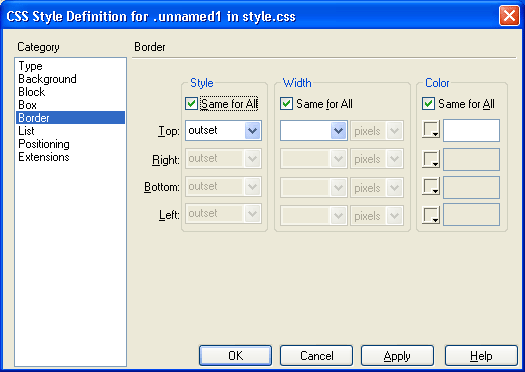Select the List category
Viewport: 525px width, 372px height.
[x=70, y=131]
